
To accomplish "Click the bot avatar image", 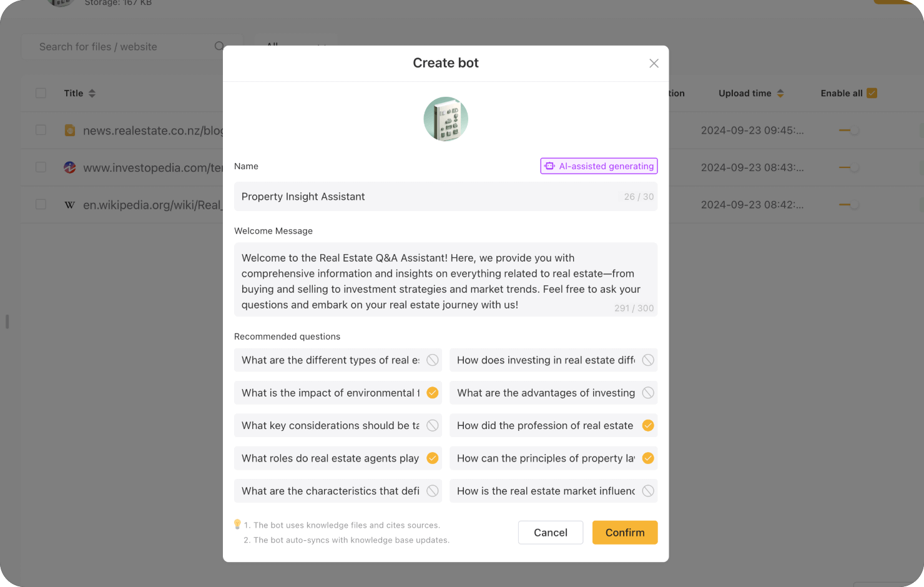I will [x=446, y=119].
